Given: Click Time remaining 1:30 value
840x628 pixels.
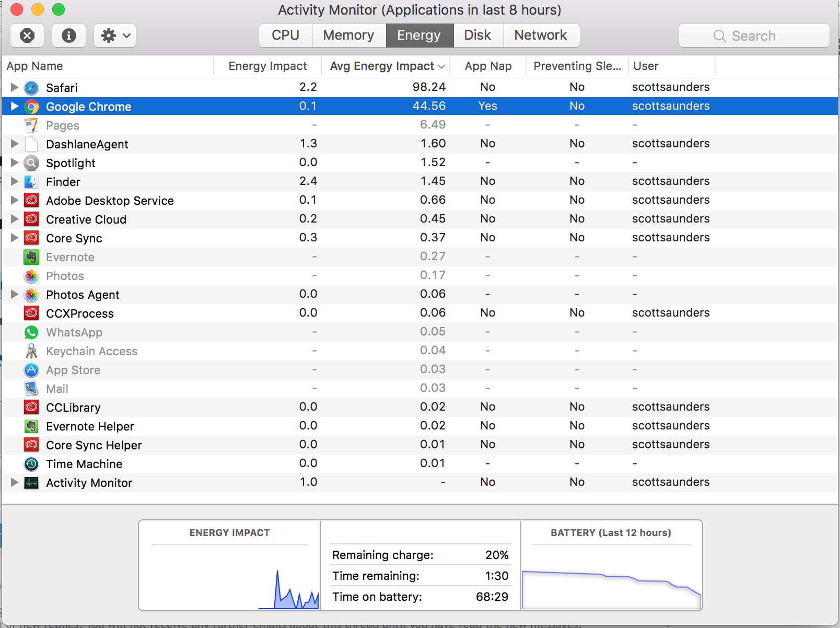Looking at the screenshot, I should (497, 576).
